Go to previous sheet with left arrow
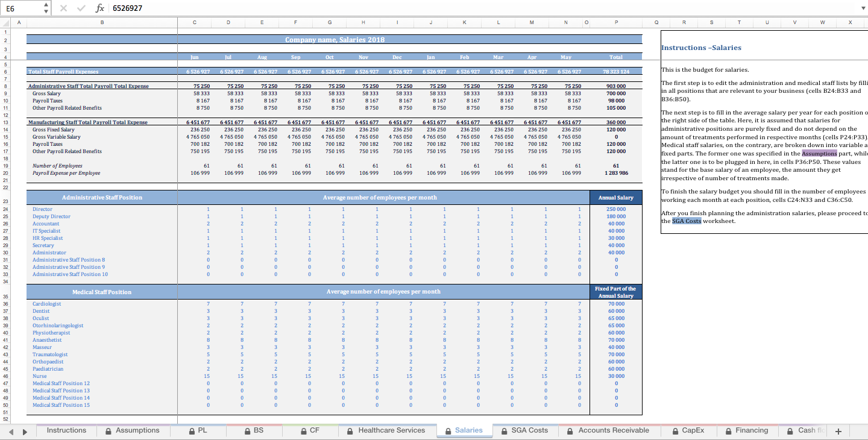This screenshot has width=868, height=440. point(11,432)
